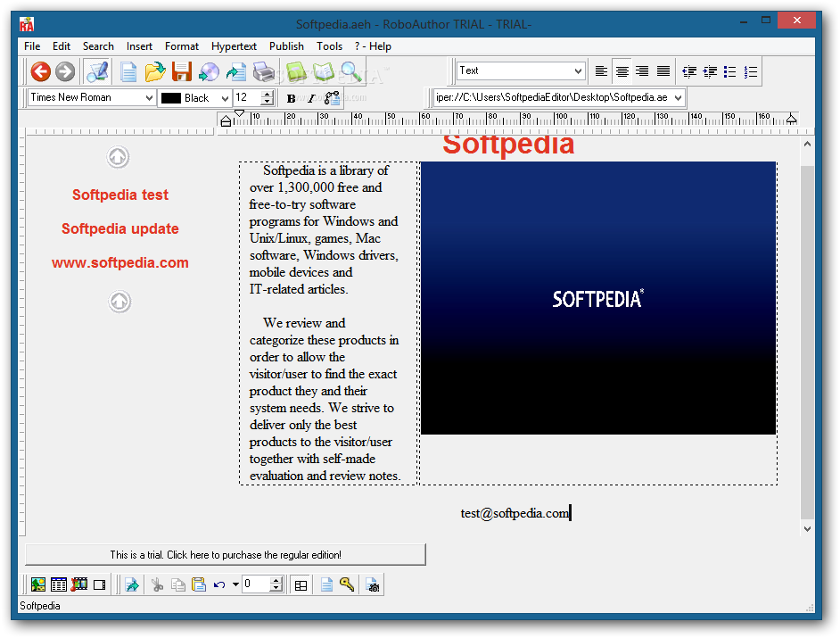Screen dimensions: 840x638
Task: Open the Hypertext menu
Action: 235,46
